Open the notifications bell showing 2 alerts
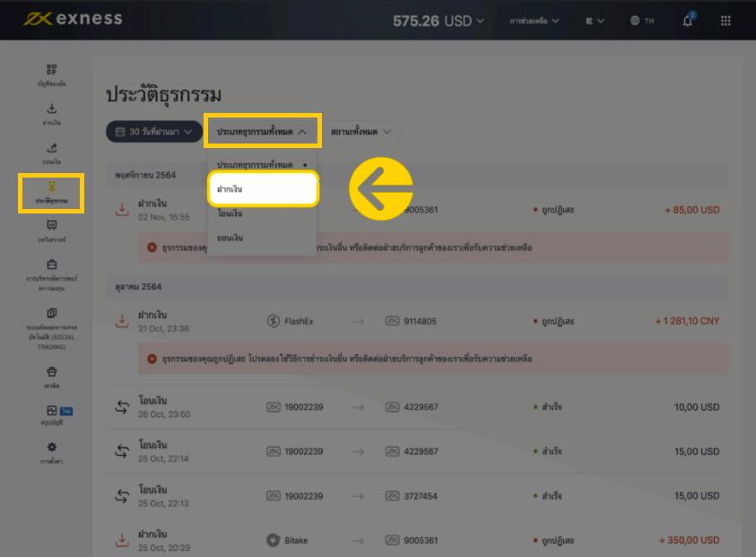This screenshot has height=557, width=756. [x=688, y=20]
